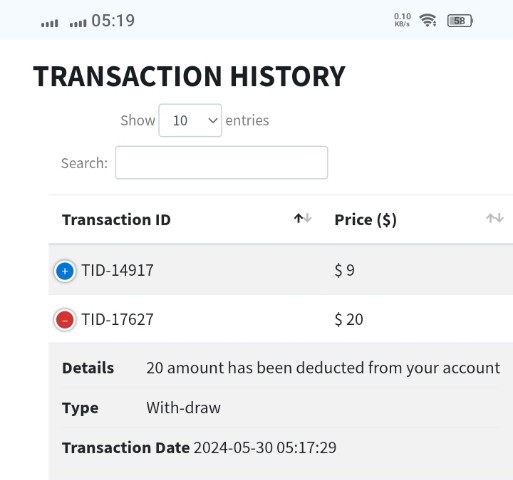Tap the second signal strength icon

click(78, 23)
